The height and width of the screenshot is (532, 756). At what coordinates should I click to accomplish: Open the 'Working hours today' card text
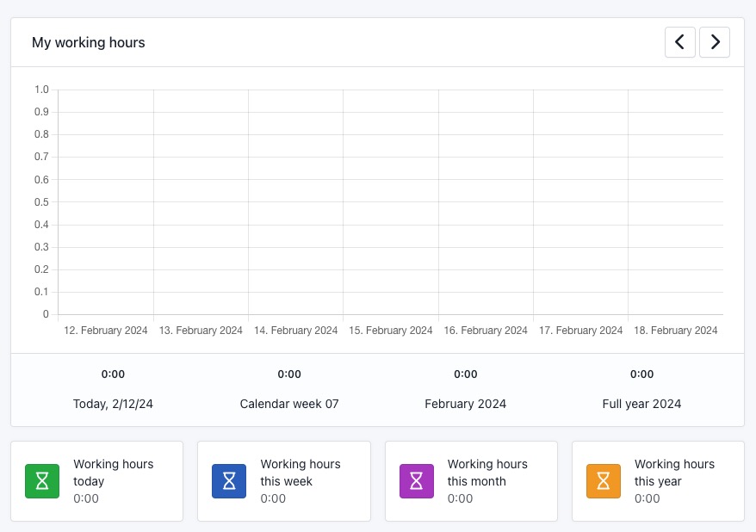tap(113, 473)
